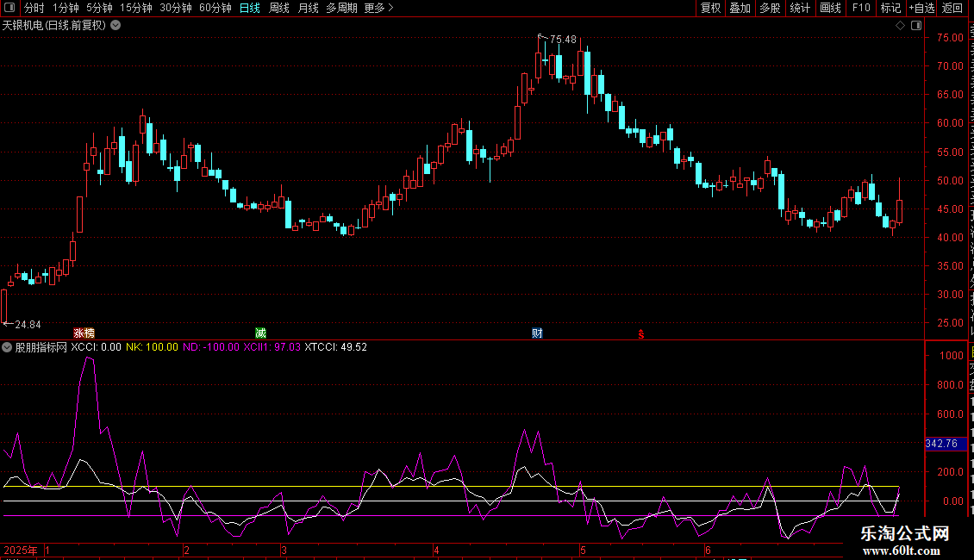Viewport: 974px width, 560px height.
Task: Click the 50.00 price axis label
Action: [x=950, y=181]
